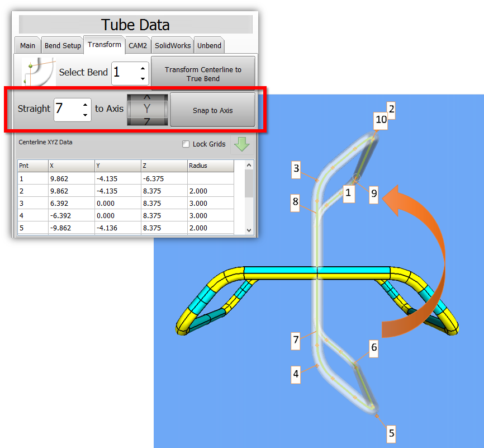Increment the Straight number spinner
Viewport: 484px width, 448px height.
[x=85, y=104]
